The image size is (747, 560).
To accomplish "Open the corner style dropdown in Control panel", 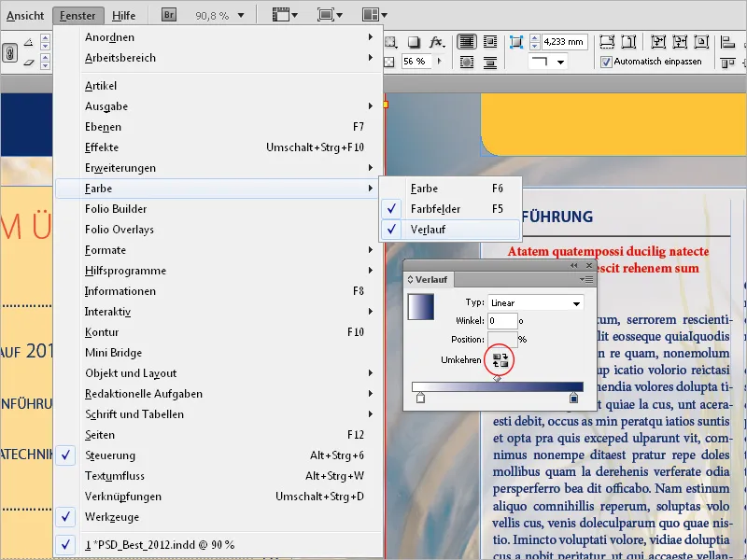I will click(x=560, y=62).
